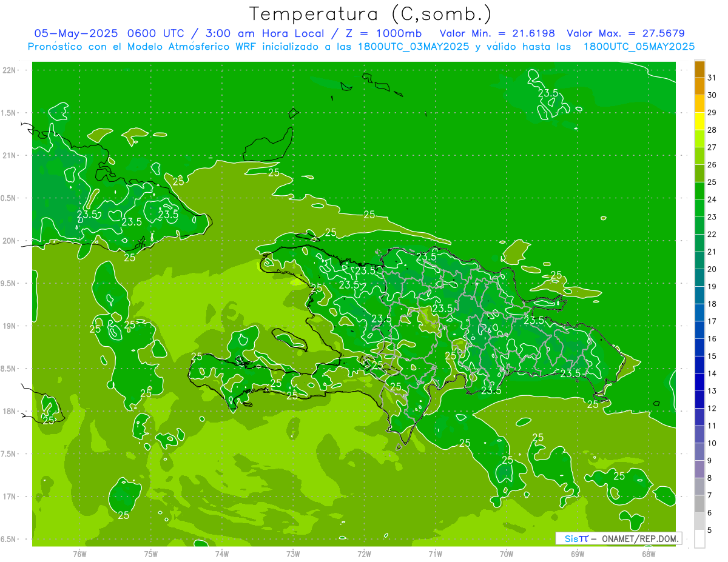The image size is (728, 562).
Task: Click the '6' color scale label
Action: coord(710,513)
